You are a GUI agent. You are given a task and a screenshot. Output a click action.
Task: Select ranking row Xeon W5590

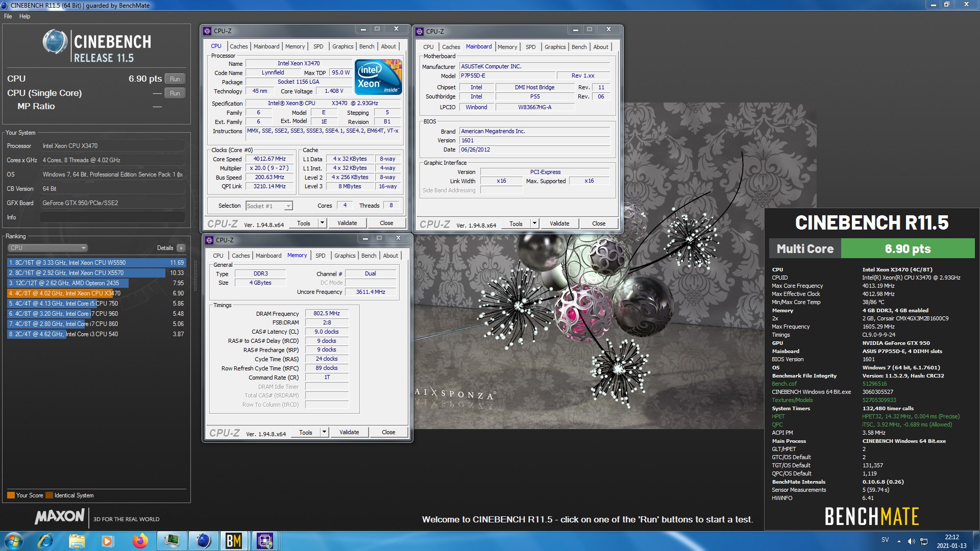click(96, 263)
